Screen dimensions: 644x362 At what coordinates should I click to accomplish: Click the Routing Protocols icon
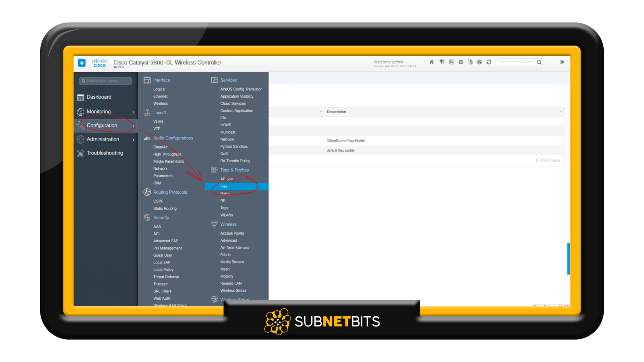(x=147, y=192)
